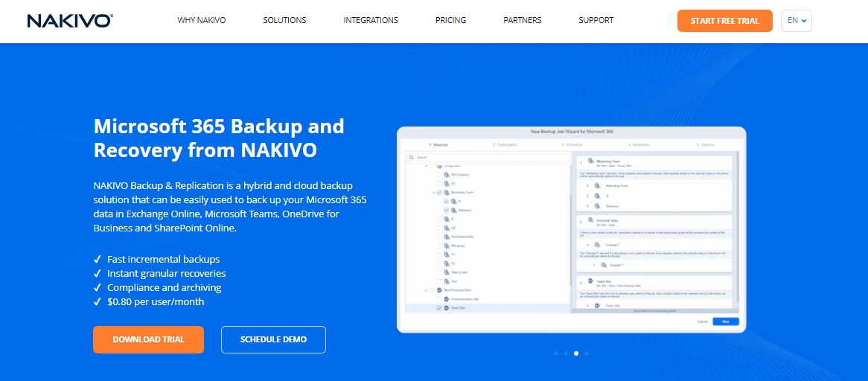Click the Communication site icon
The height and width of the screenshot is (381, 868).
[x=447, y=299]
